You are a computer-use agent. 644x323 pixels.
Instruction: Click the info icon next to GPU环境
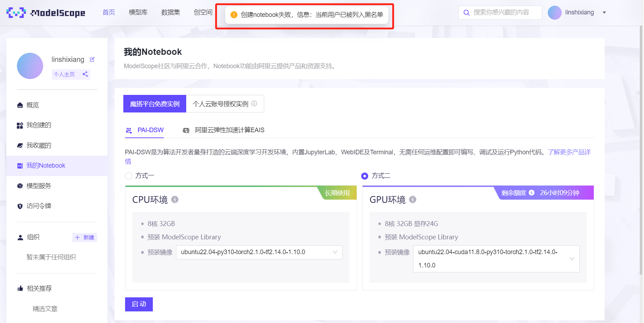[x=412, y=200]
